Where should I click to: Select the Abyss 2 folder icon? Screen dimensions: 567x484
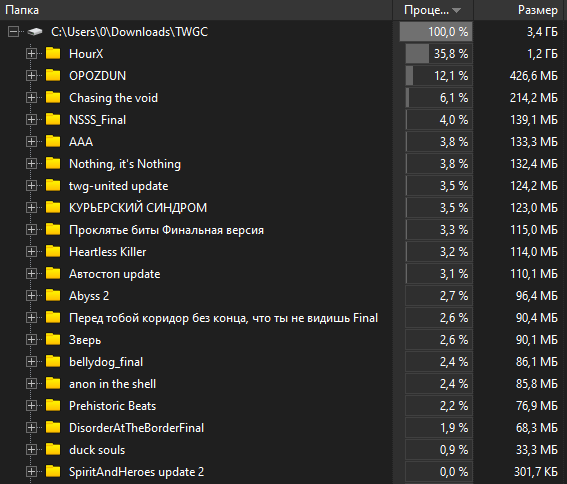[x=53, y=296]
